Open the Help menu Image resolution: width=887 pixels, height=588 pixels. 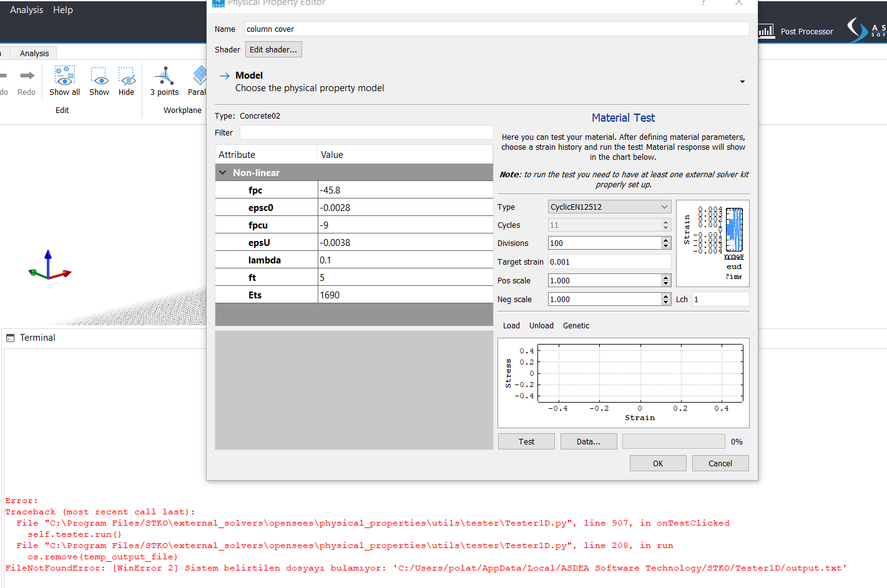click(x=63, y=10)
